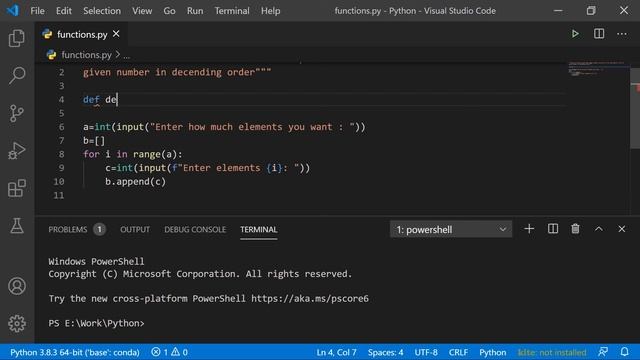640x360 pixels.
Task: Select the functions.py editor tab
Action: point(81,34)
